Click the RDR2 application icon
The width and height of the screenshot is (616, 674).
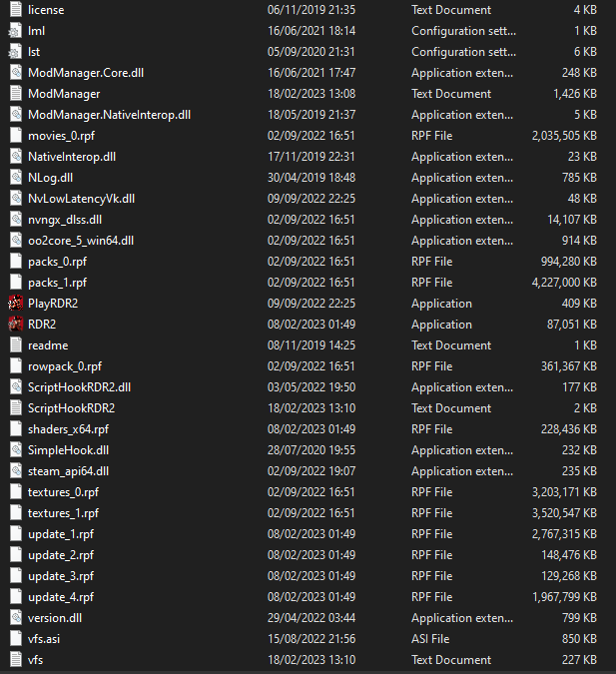point(16,325)
